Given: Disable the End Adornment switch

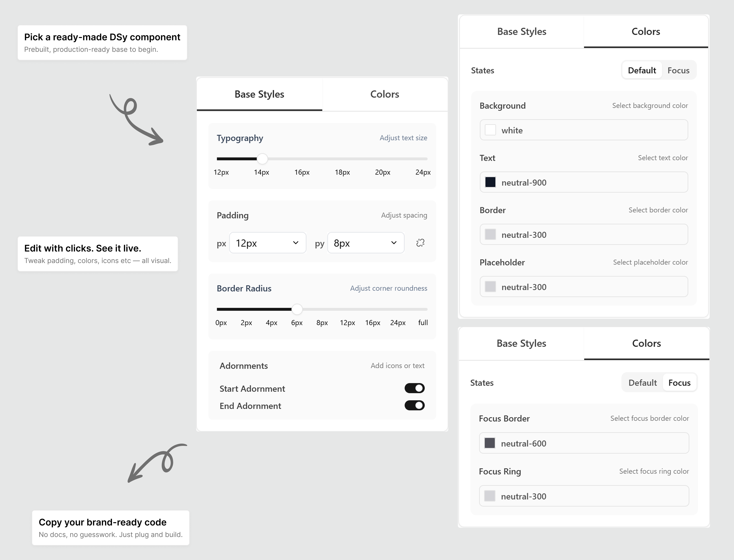Looking at the screenshot, I should point(414,405).
